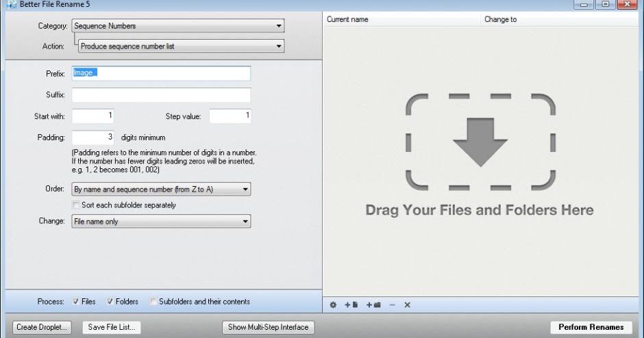Open the Order dropdown
This screenshot has width=644, height=338.
[x=161, y=189]
